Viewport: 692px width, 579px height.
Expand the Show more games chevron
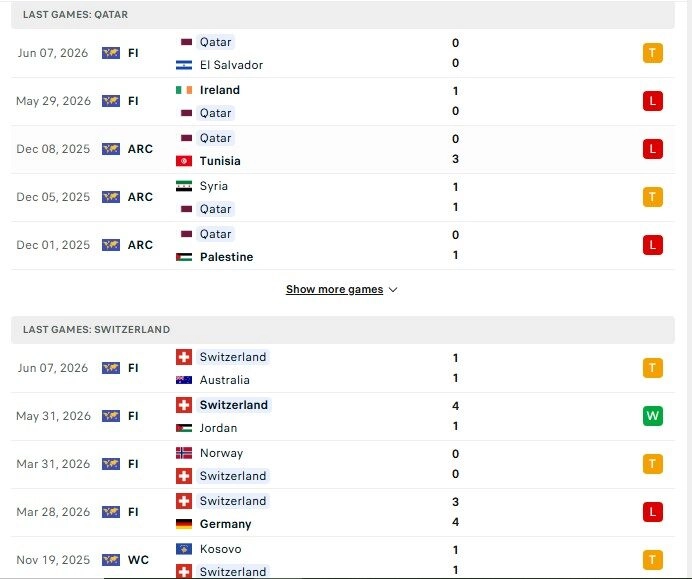point(393,290)
